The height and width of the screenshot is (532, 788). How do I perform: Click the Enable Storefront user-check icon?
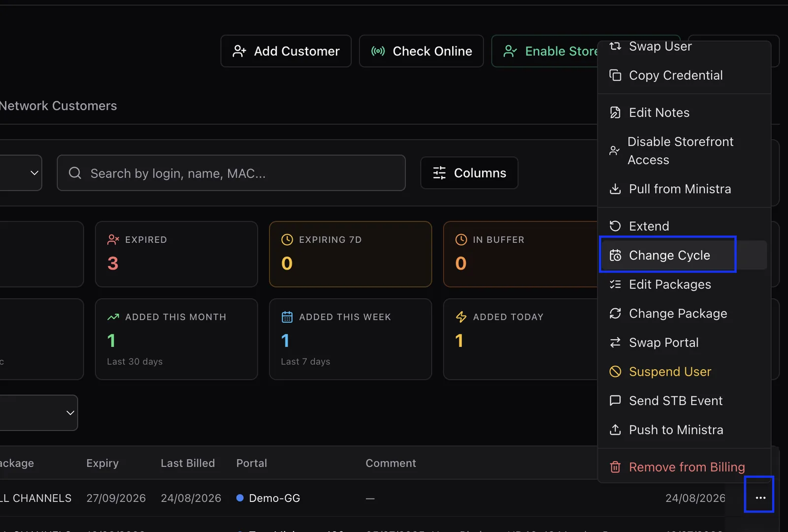510,51
